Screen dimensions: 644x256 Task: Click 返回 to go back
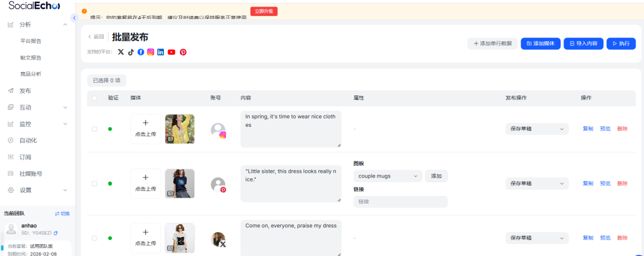point(96,36)
